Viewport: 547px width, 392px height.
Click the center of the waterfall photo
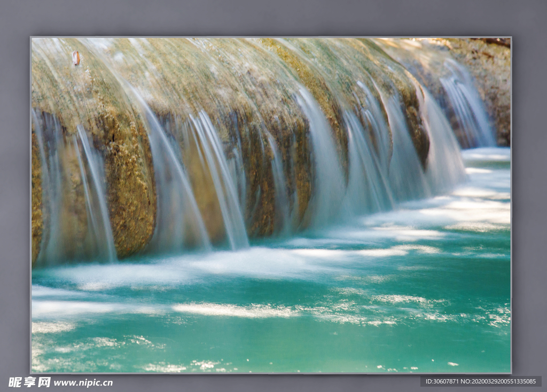(x=271, y=205)
